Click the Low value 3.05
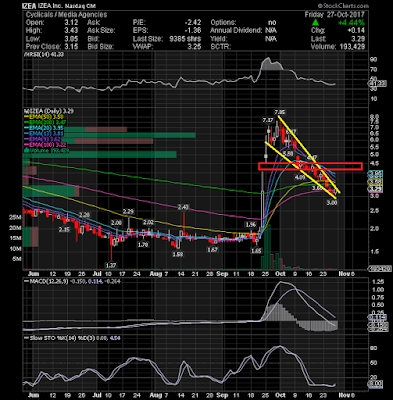This screenshot has width=393, height=400. [x=71, y=38]
